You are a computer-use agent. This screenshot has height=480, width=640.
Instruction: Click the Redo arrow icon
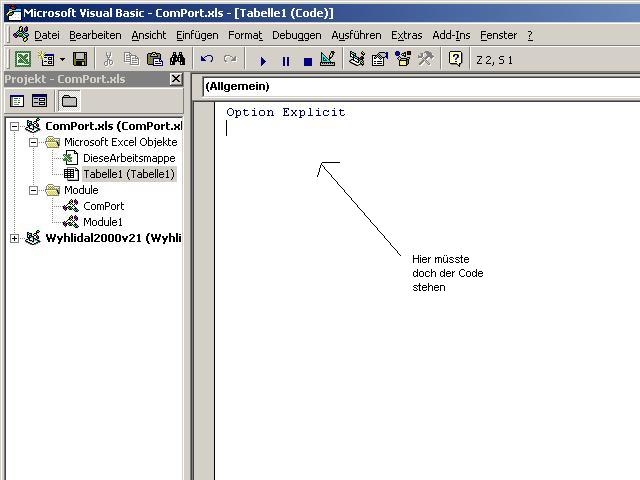click(230, 59)
